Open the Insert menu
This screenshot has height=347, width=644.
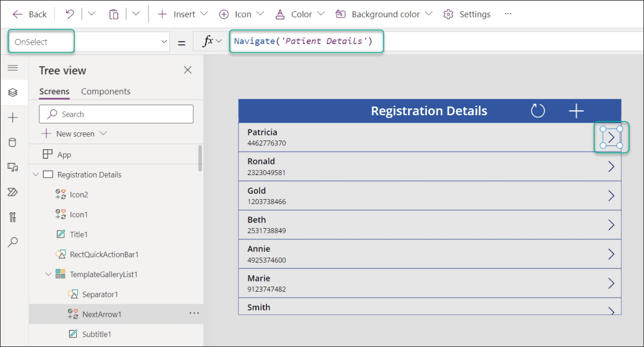click(183, 14)
